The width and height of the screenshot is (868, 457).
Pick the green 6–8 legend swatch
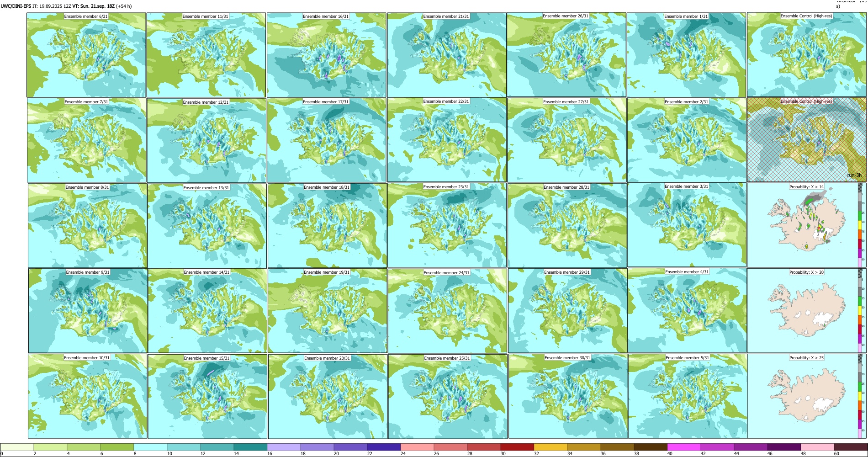click(117, 447)
